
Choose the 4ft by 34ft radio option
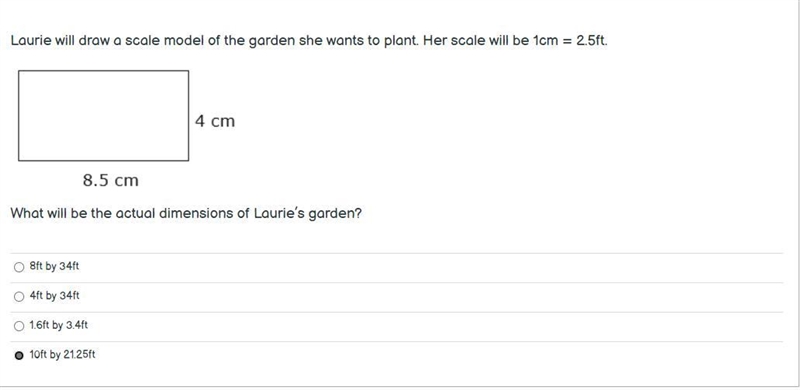19,297
